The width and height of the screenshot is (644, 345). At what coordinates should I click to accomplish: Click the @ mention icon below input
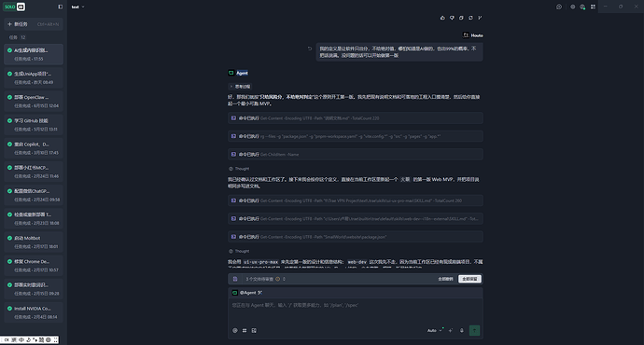pos(235,331)
